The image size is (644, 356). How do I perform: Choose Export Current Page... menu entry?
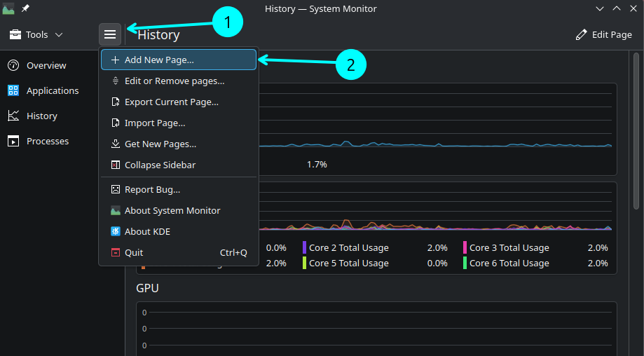(x=179, y=102)
